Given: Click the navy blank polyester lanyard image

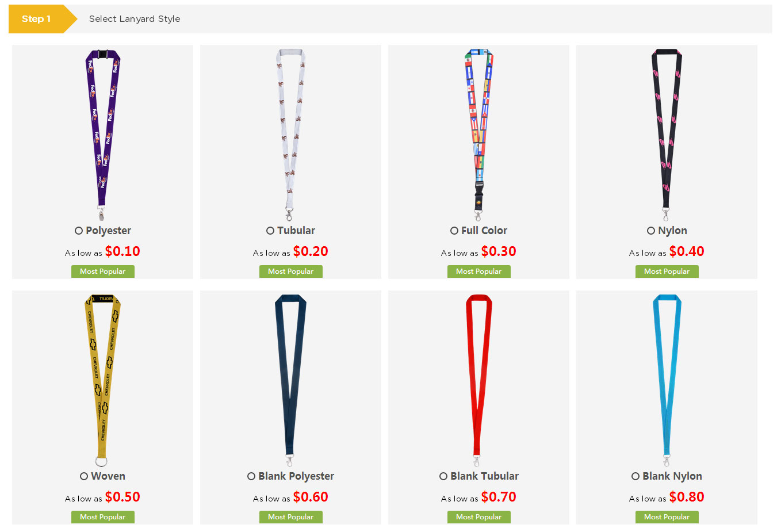Looking at the screenshot, I should [x=290, y=381].
